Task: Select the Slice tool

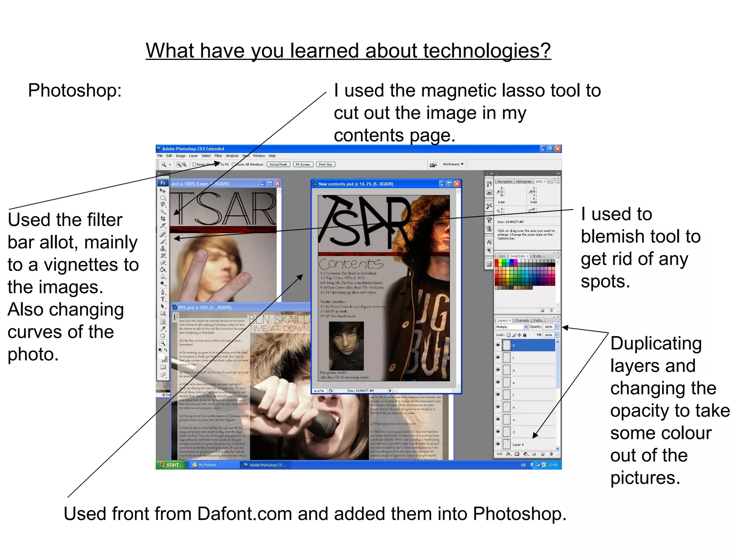Action: 163,226
